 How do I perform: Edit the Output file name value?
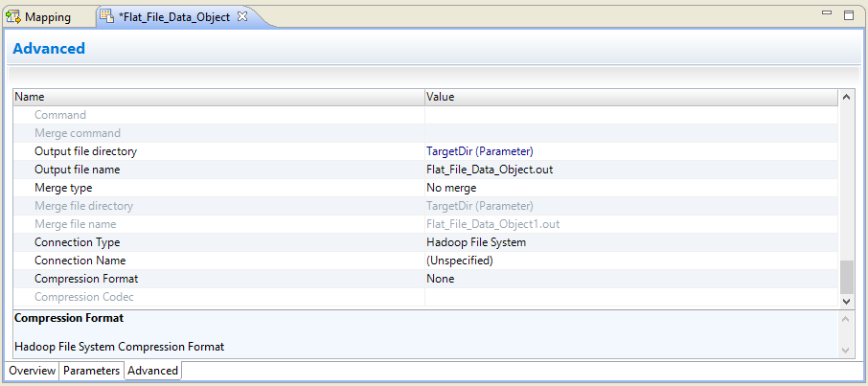click(630, 170)
